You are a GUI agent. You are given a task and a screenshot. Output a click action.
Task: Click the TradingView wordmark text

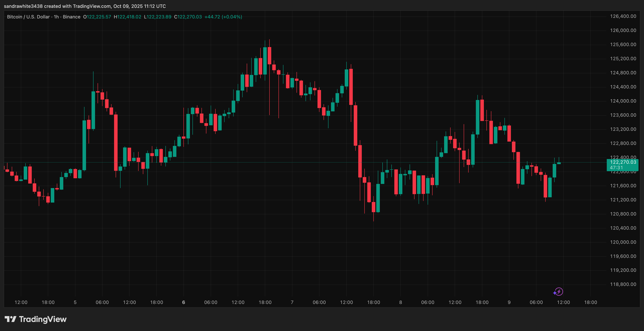[x=43, y=319]
